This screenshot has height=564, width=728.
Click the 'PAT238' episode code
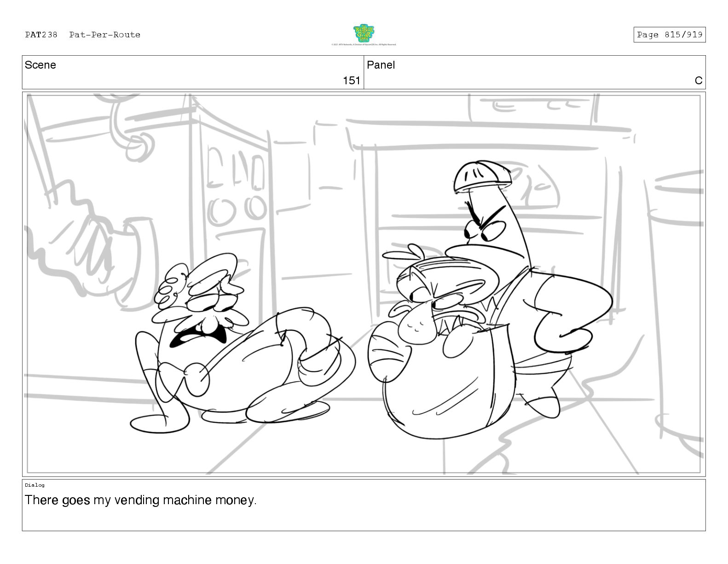coord(41,35)
